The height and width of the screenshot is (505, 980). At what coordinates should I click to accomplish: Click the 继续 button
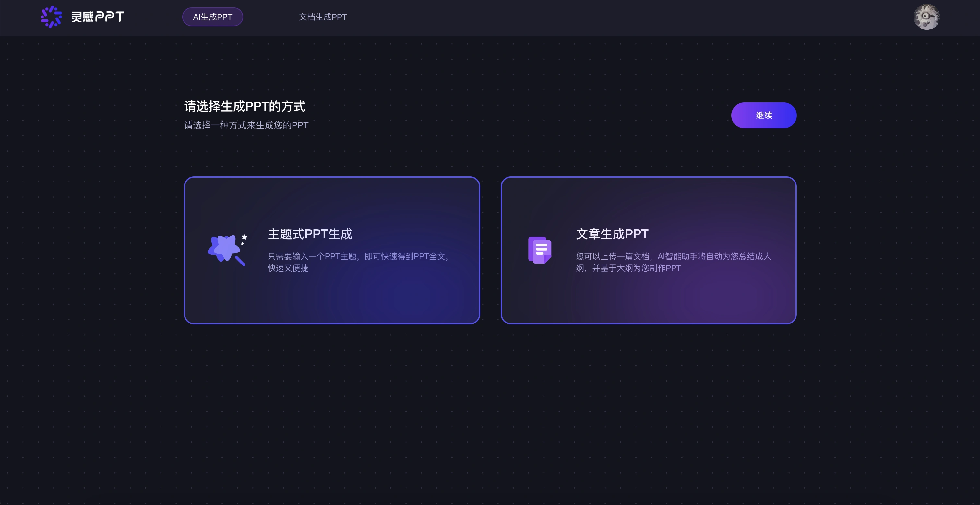tap(763, 115)
